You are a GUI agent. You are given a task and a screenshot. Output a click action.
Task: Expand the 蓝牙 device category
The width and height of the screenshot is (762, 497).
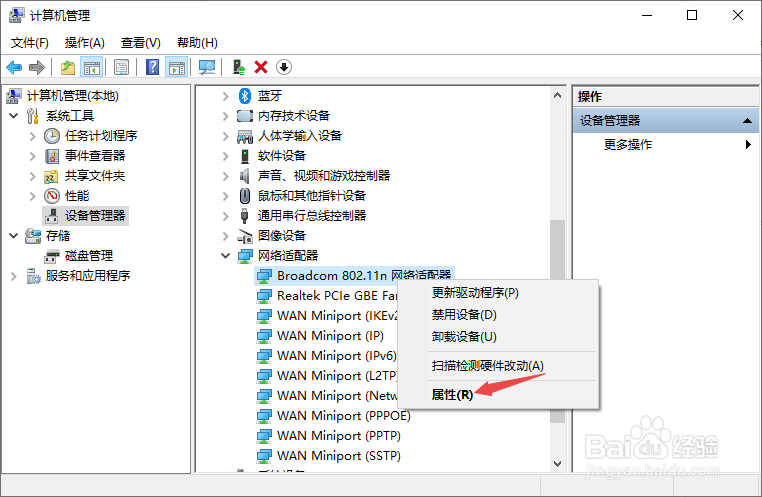(225, 96)
